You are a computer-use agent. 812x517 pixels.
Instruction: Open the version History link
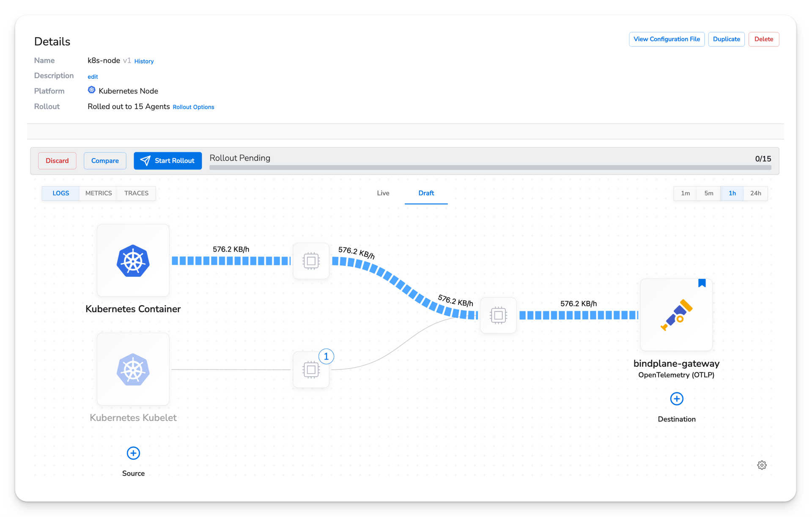tap(144, 61)
